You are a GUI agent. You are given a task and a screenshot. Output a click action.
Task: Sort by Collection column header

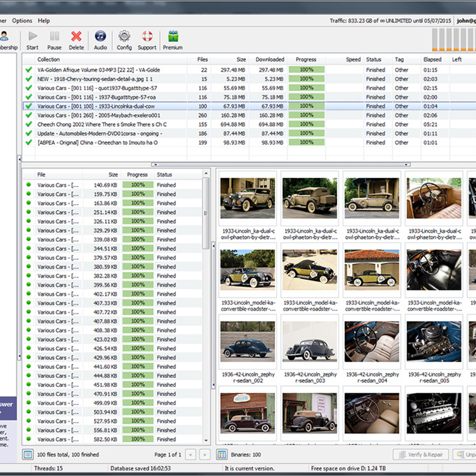click(111, 59)
